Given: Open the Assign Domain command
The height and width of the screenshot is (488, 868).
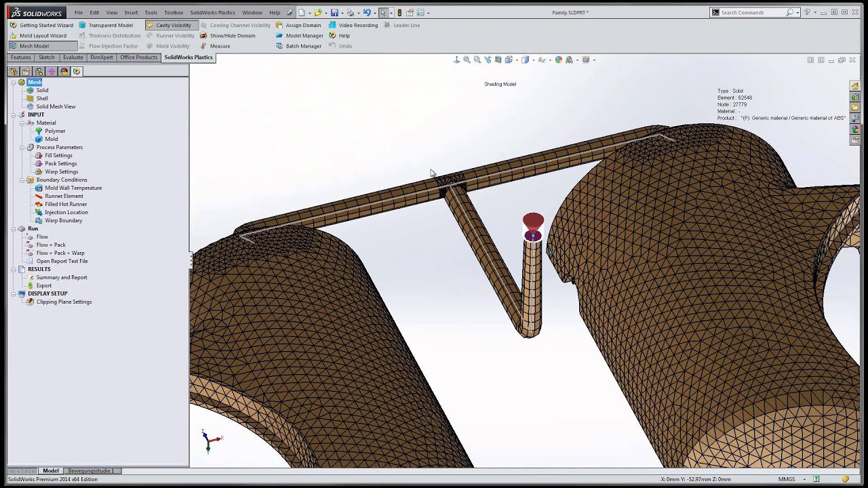Looking at the screenshot, I should [298, 25].
